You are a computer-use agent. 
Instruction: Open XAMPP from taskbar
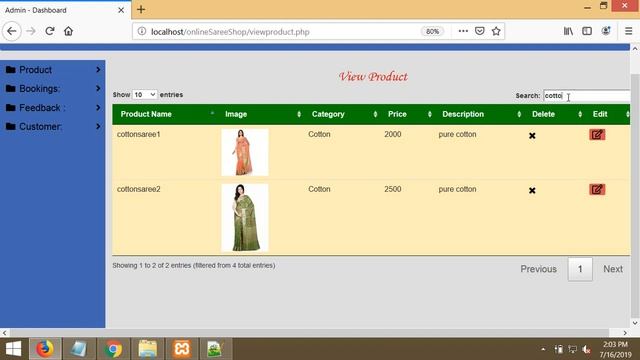182,349
